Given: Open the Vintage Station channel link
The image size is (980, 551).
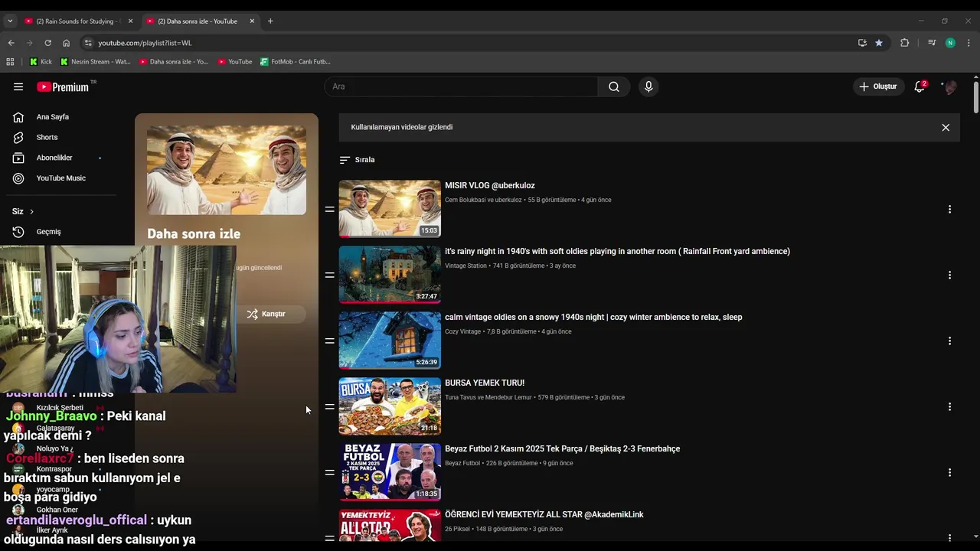Looking at the screenshot, I should coord(465,266).
